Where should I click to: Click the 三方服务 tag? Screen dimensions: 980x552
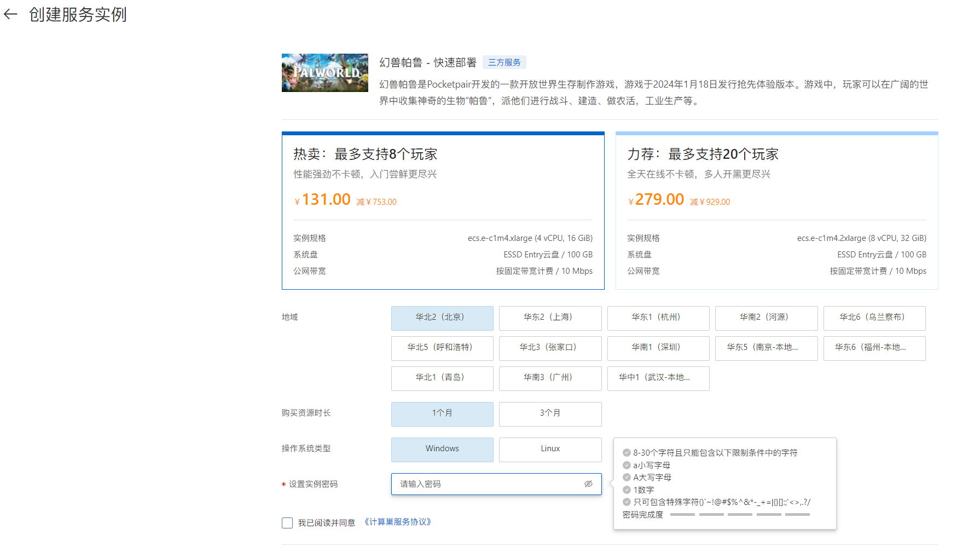505,62
